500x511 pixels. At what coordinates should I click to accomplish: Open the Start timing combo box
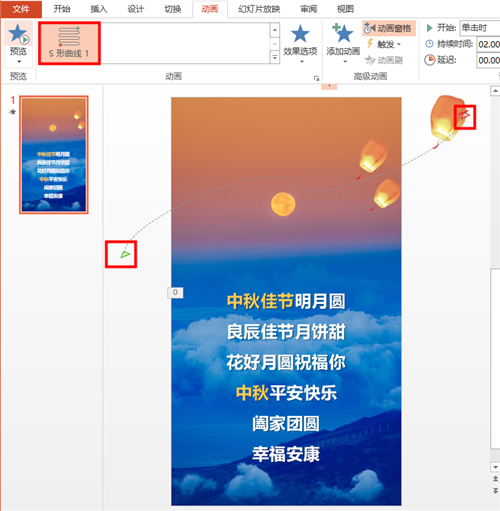480,28
